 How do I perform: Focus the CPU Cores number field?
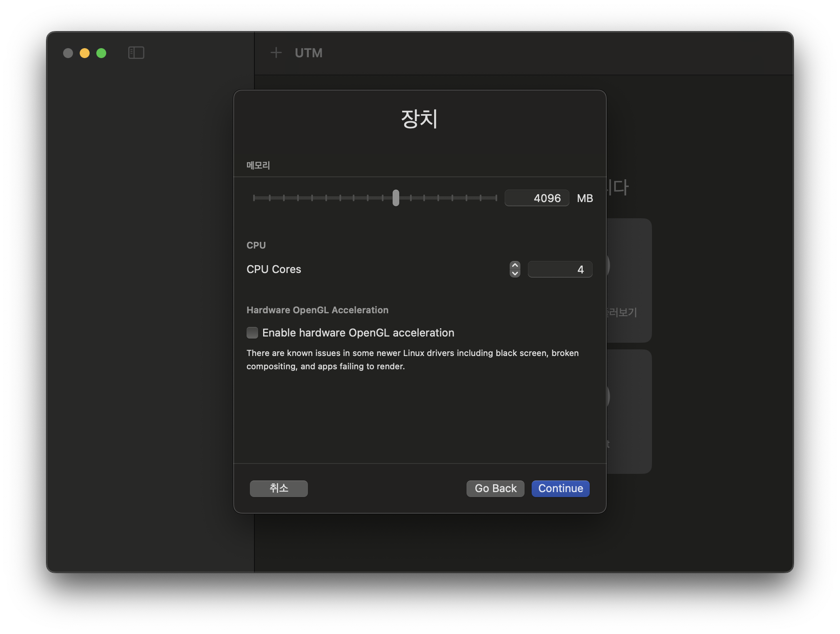coord(559,269)
